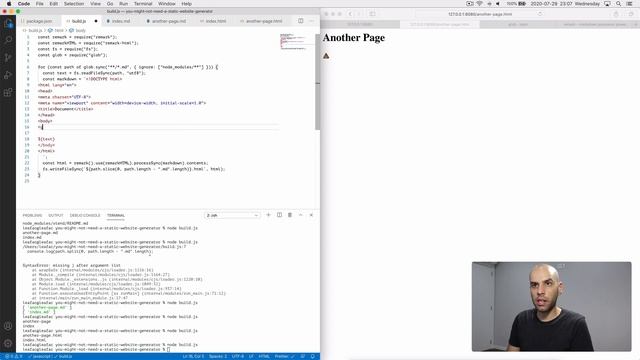Viewport: 640px width, 360px height.
Task: Show Safari tab overview
Action: (631, 14)
